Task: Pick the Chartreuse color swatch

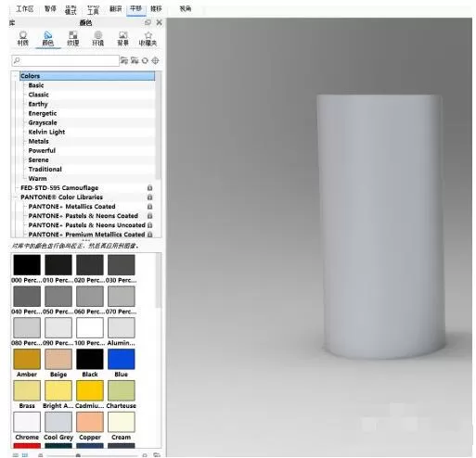Action: point(122,390)
